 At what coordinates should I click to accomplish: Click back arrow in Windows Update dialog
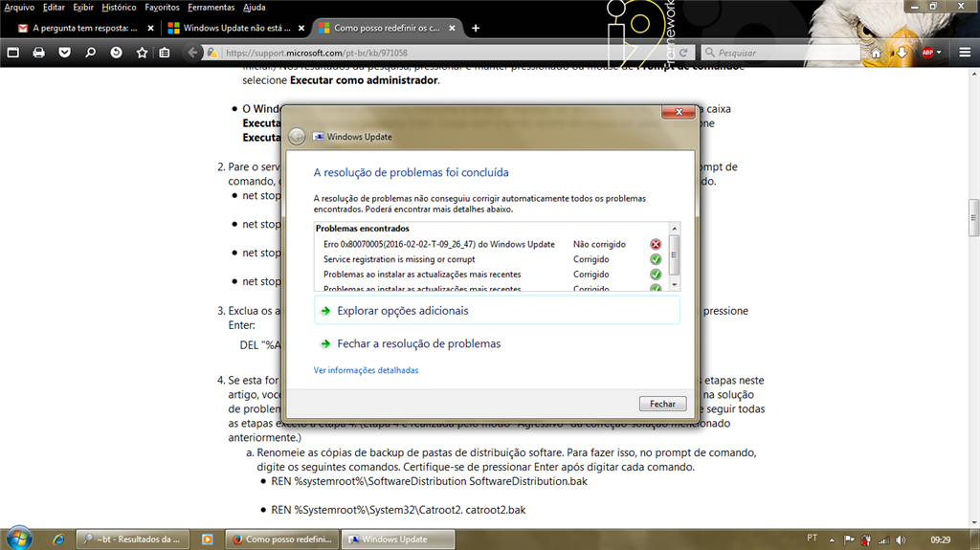(x=297, y=136)
